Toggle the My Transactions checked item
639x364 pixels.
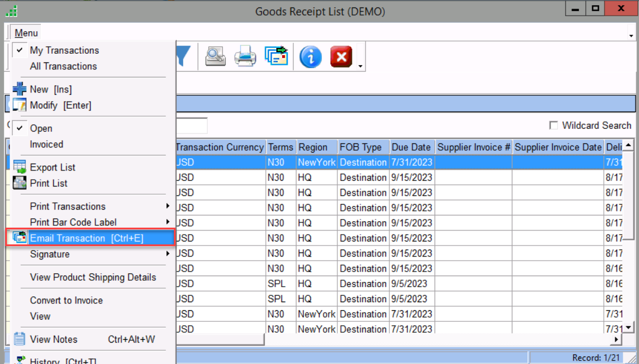pos(64,50)
